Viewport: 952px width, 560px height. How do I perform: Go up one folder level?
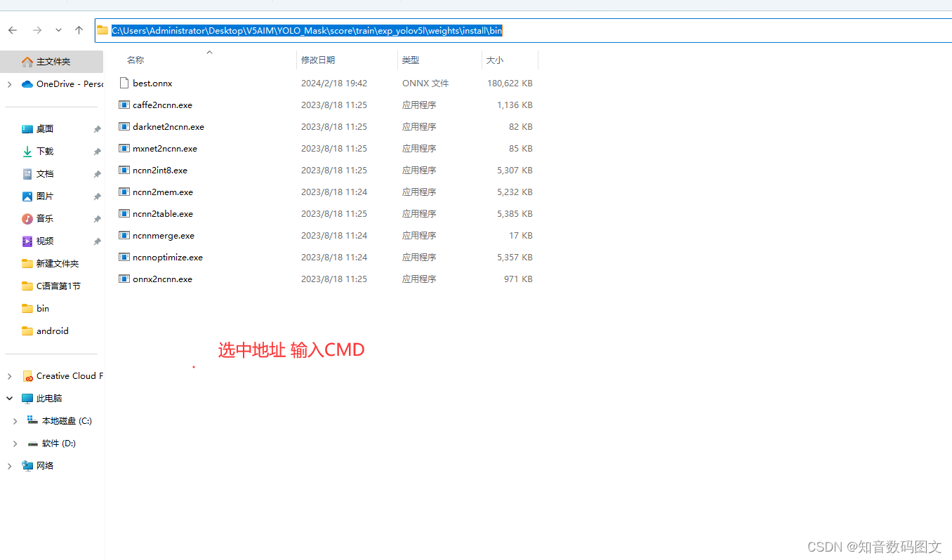click(79, 30)
